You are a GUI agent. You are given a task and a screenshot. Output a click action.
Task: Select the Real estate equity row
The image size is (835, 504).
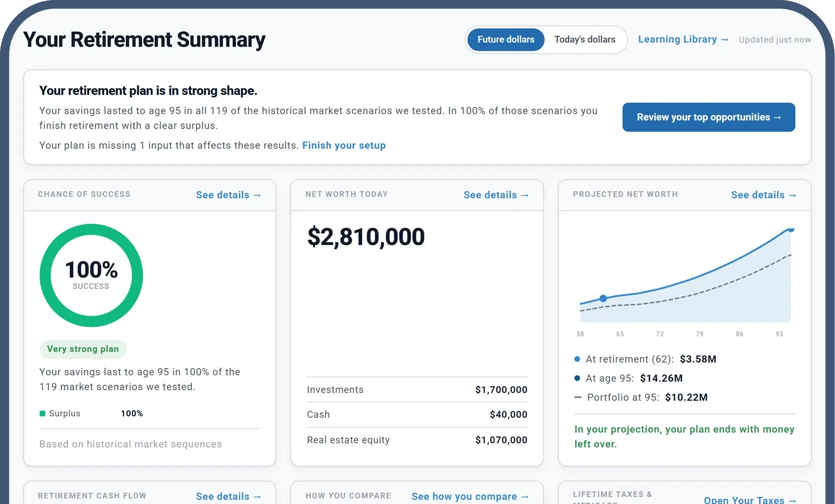tap(417, 440)
